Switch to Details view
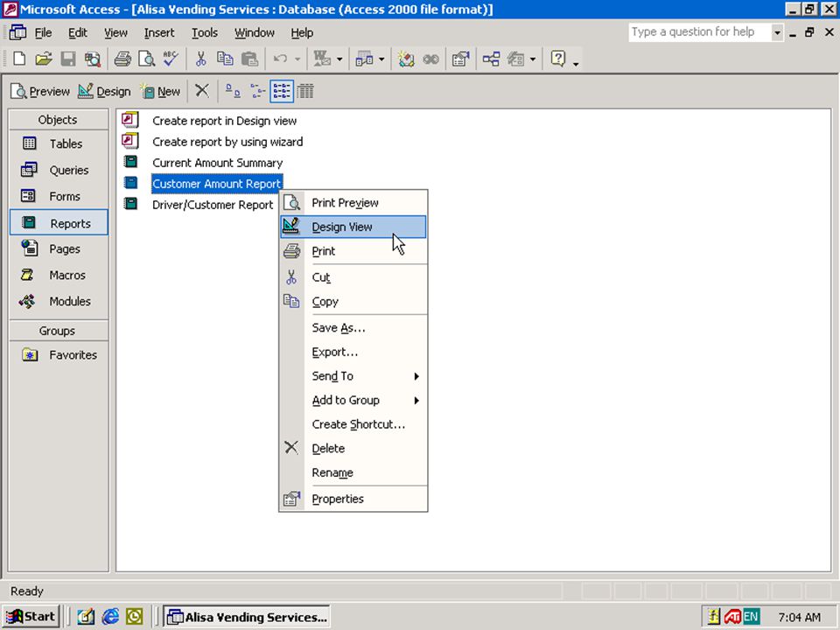 click(x=305, y=91)
